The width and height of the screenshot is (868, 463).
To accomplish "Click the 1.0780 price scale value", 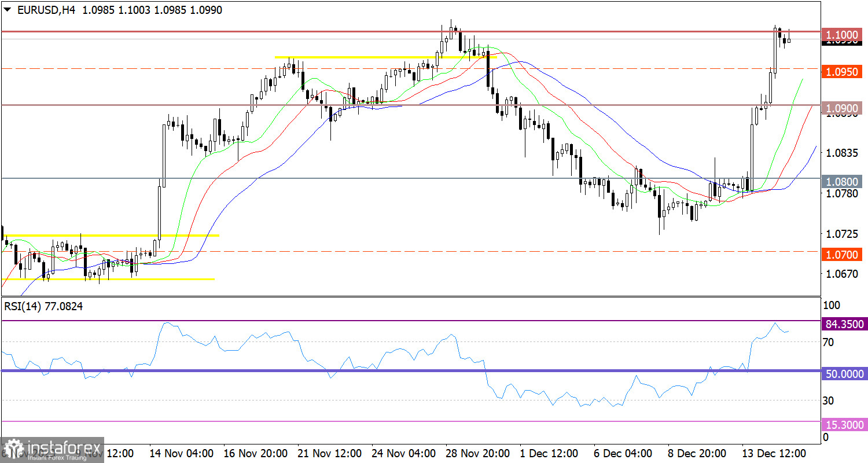I will point(843,193).
